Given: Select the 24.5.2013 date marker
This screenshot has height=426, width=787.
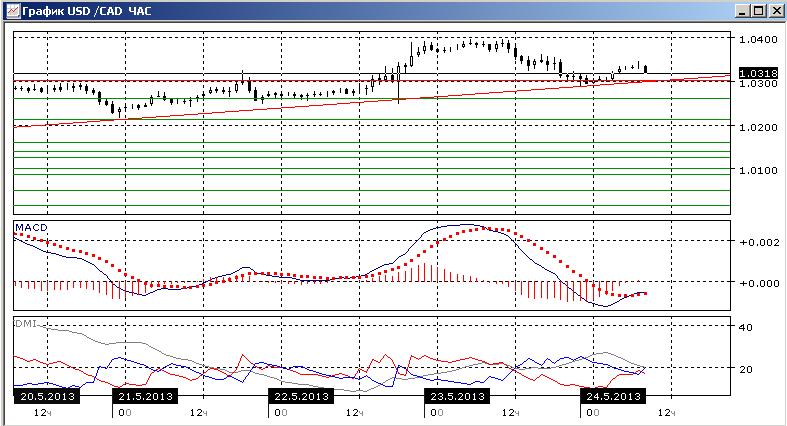Looking at the screenshot, I should pyautogui.click(x=613, y=396).
